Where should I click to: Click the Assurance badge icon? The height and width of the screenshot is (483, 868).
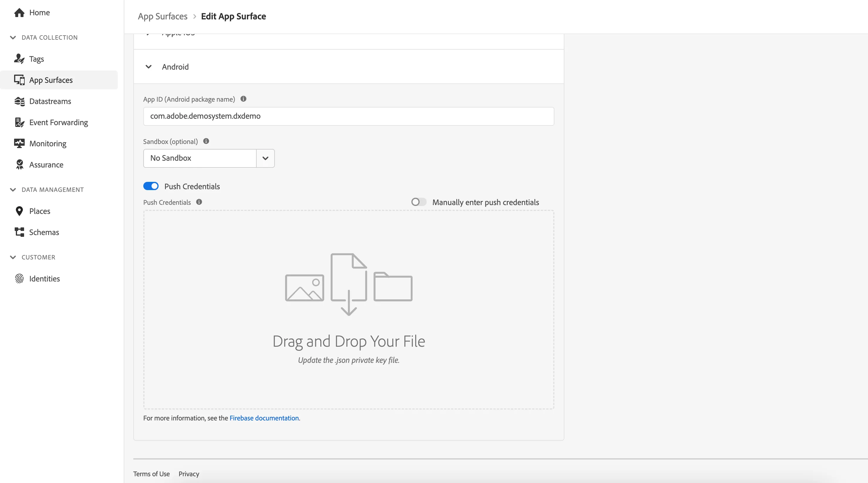tap(19, 165)
